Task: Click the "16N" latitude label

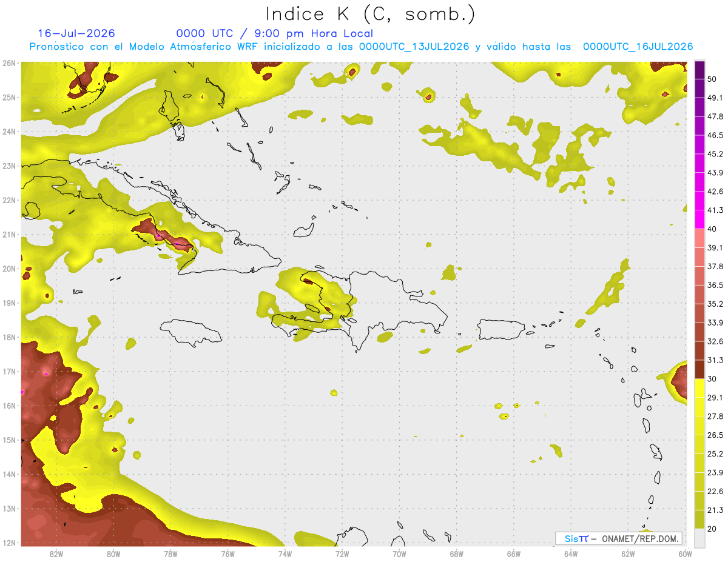Action: [9, 406]
